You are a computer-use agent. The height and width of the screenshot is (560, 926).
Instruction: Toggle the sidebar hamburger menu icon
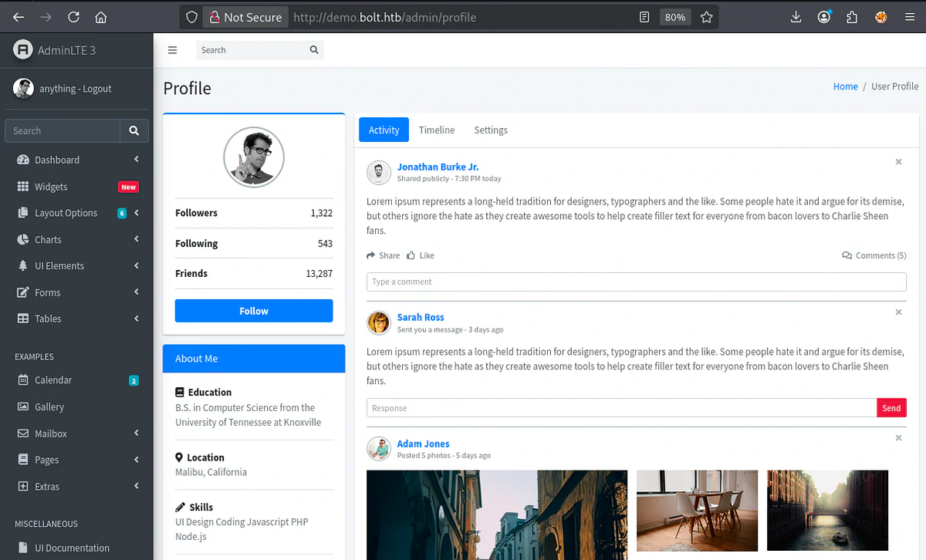tap(172, 50)
